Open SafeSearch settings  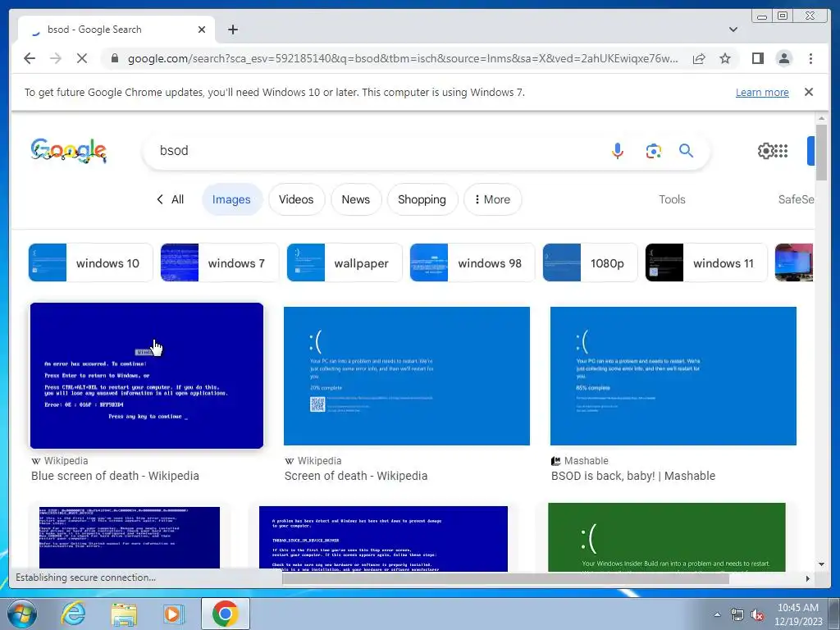point(796,199)
